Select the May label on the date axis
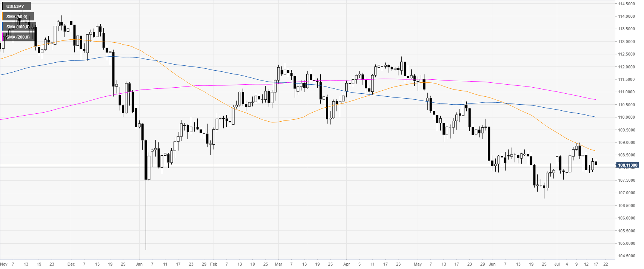Image resolution: width=644 pixels, height=269 pixels. (417, 264)
